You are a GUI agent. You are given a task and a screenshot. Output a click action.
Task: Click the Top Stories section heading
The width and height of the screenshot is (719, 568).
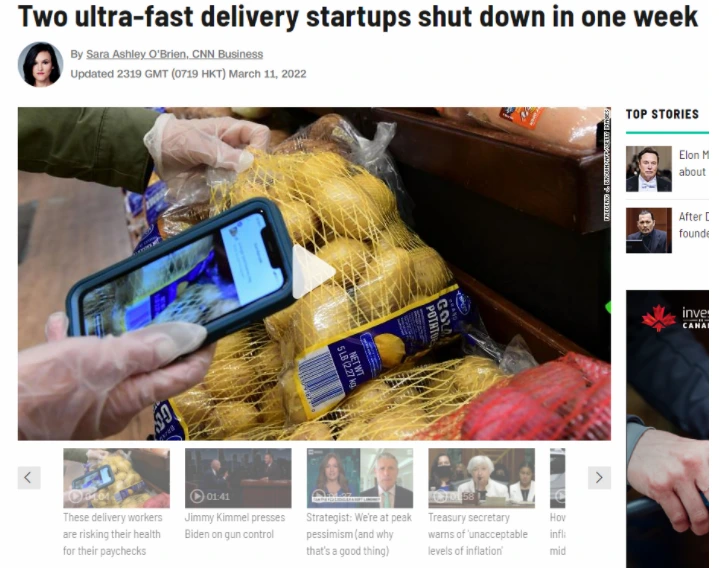662,114
